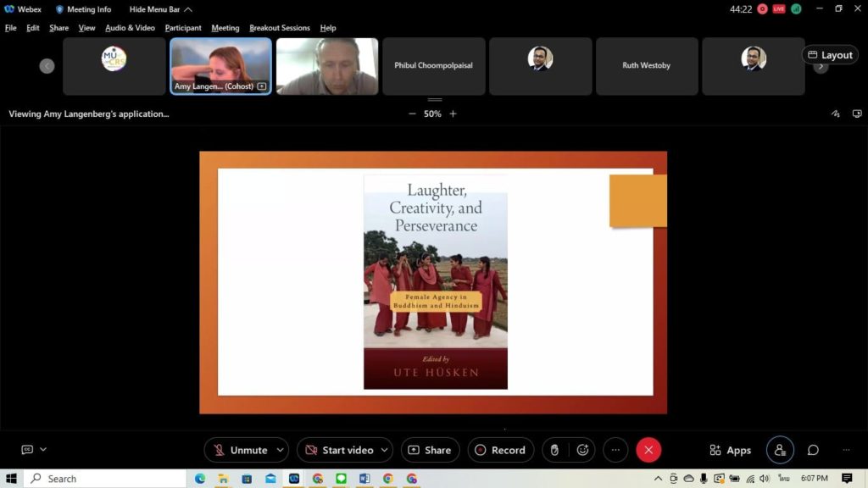Toggle the Participants panel

coord(780,450)
